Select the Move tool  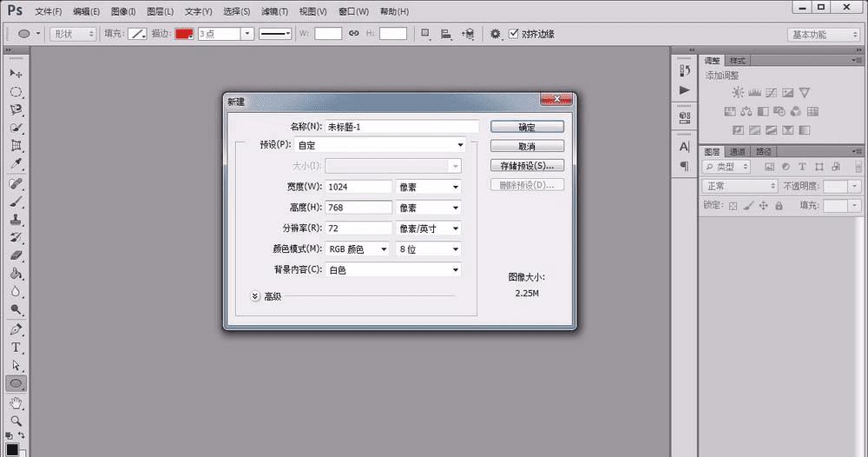point(16,73)
